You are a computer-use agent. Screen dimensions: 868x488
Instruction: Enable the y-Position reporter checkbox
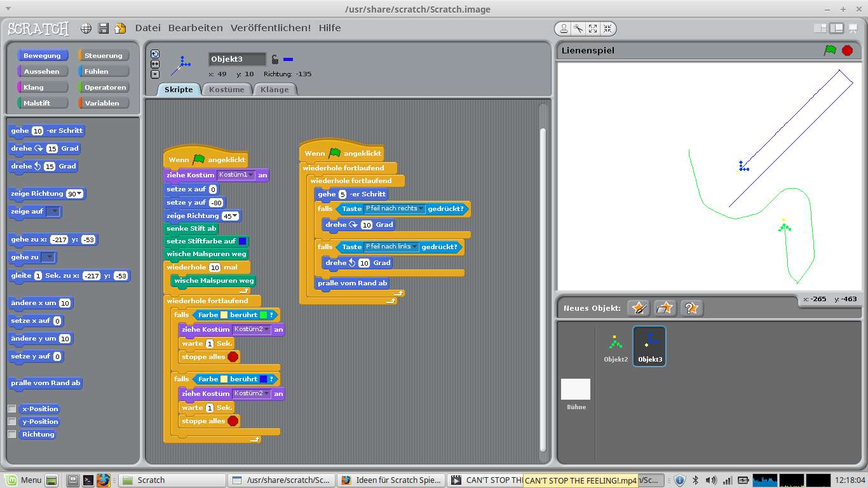(x=11, y=421)
